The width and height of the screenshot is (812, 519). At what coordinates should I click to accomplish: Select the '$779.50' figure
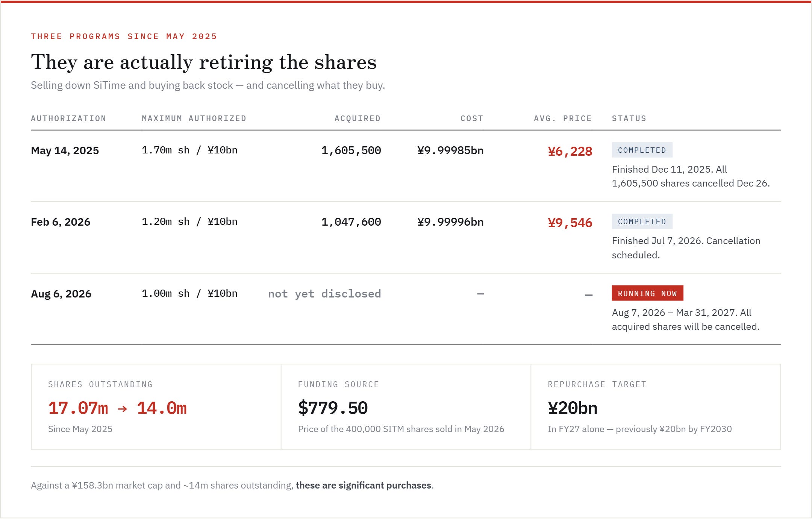[333, 408]
